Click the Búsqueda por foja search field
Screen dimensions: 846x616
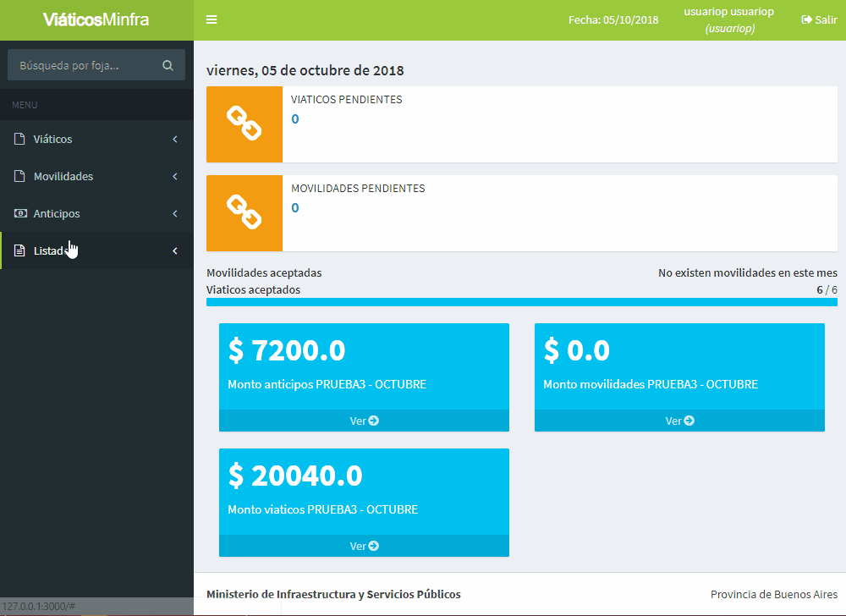click(85, 65)
